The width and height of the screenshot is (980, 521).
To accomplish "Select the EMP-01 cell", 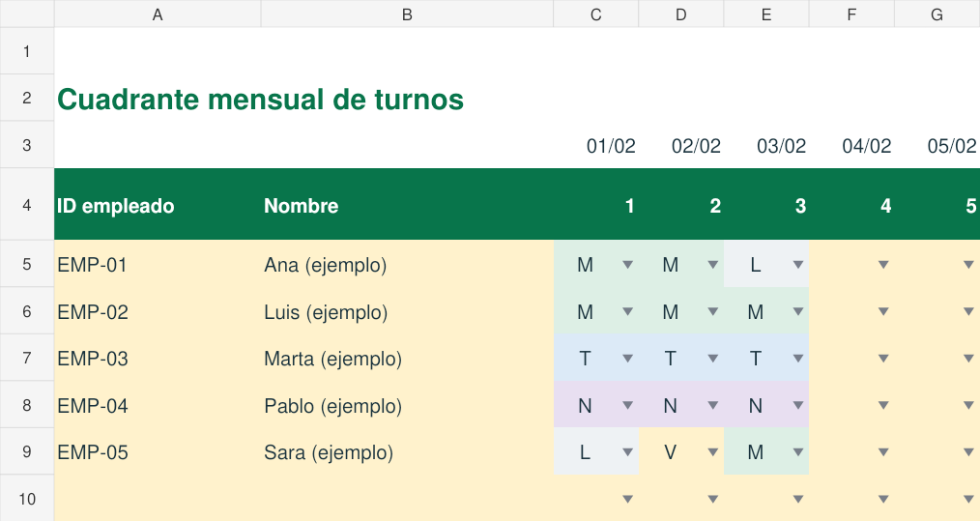I will coord(158,264).
